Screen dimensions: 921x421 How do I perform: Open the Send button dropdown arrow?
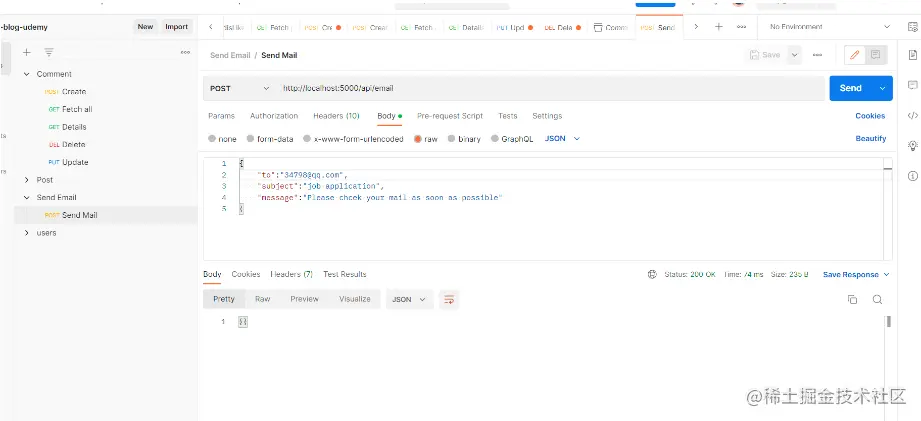click(x=882, y=88)
